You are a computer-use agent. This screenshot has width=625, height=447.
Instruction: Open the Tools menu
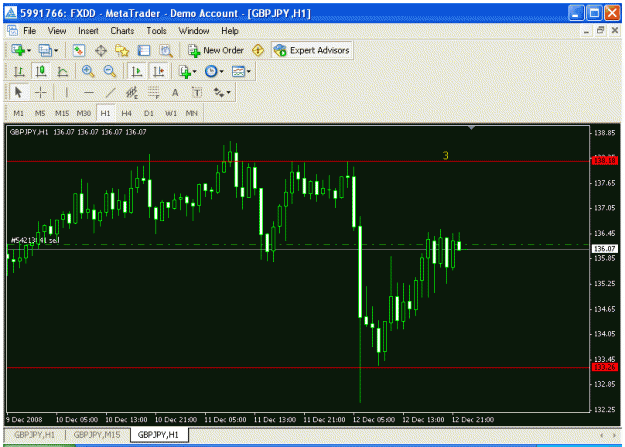(156, 31)
